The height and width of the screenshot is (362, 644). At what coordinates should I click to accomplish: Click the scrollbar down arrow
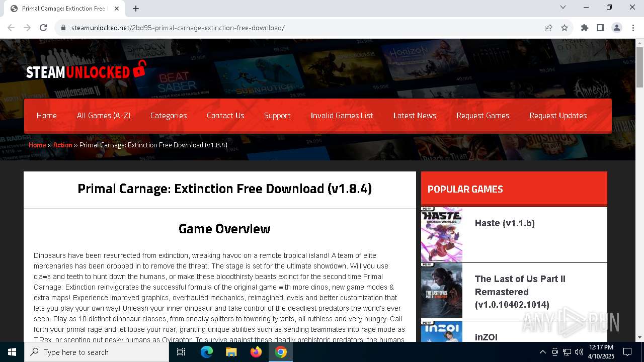coord(639,337)
